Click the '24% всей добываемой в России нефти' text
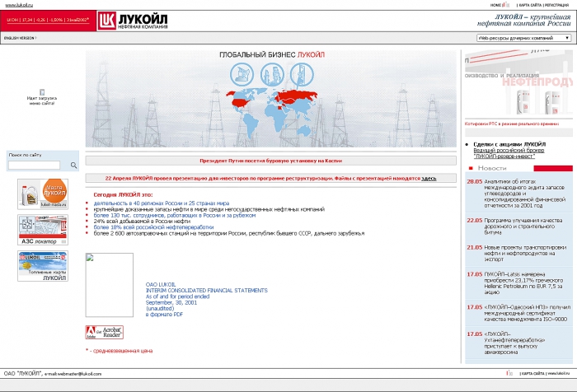Image resolution: width=577 pixels, height=392 pixels. (142, 222)
